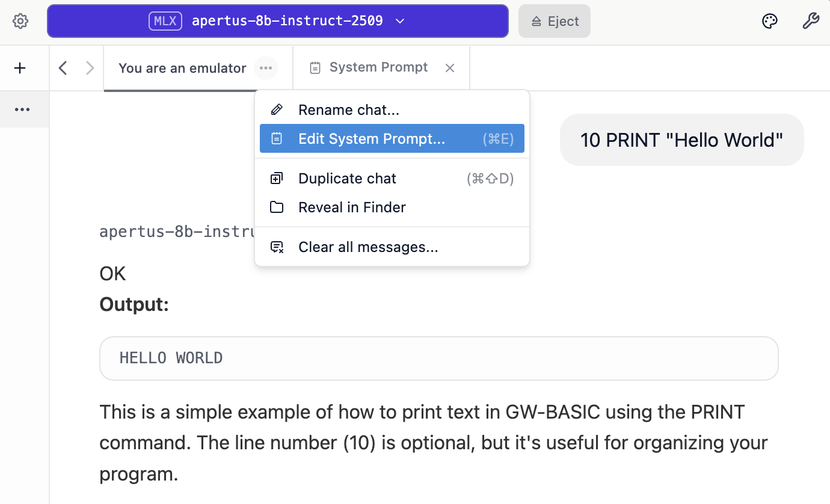Go forward with the right chevron arrow
This screenshot has width=830, height=504.
(90, 68)
